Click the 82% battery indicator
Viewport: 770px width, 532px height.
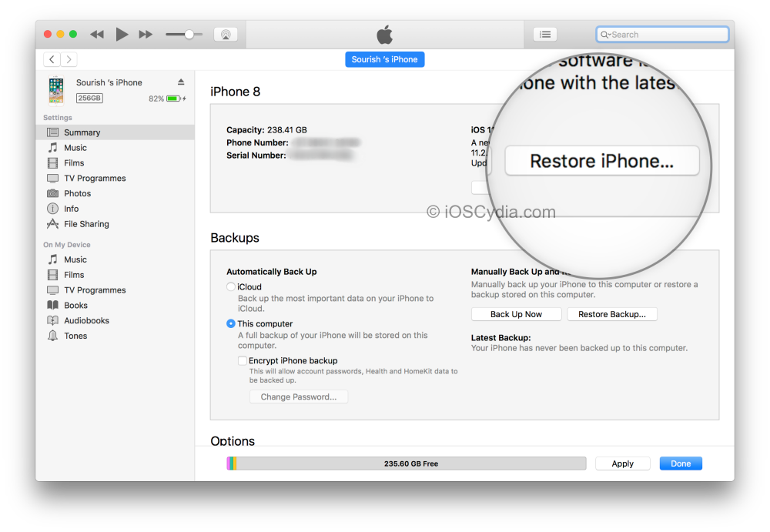(167, 99)
